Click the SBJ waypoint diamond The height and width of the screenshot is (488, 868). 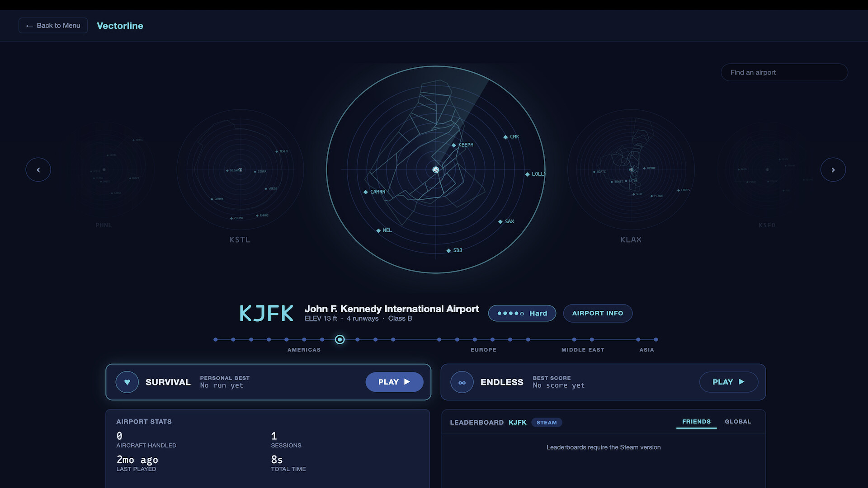pyautogui.click(x=448, y=250)
